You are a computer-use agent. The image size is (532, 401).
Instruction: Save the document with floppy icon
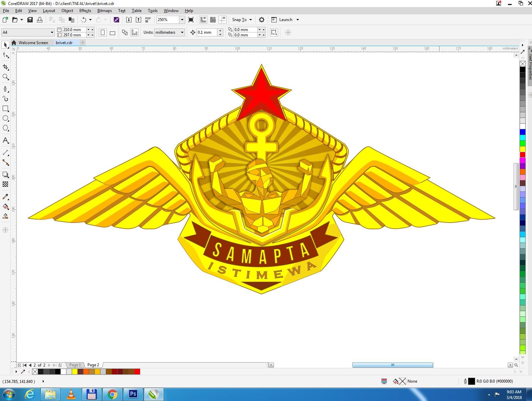coord(30,20)
